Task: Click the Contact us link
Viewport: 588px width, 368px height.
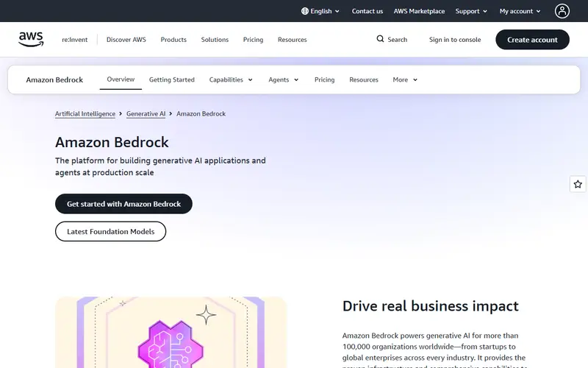Action: pyautogui.click(x=367, y=11)
